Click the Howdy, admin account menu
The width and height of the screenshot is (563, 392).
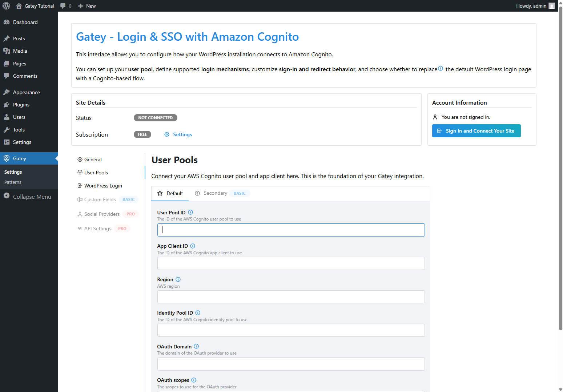pyautogui.click(x=535, y=6)
